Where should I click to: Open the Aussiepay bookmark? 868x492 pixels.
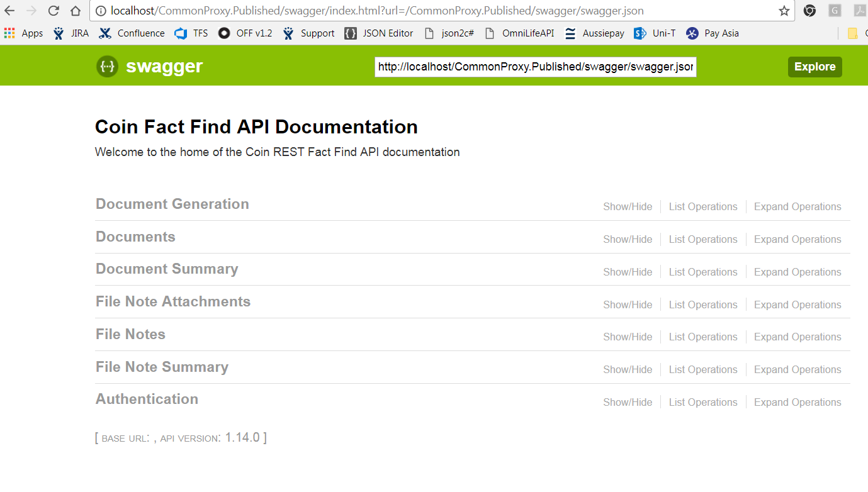(x=594, y=33)
